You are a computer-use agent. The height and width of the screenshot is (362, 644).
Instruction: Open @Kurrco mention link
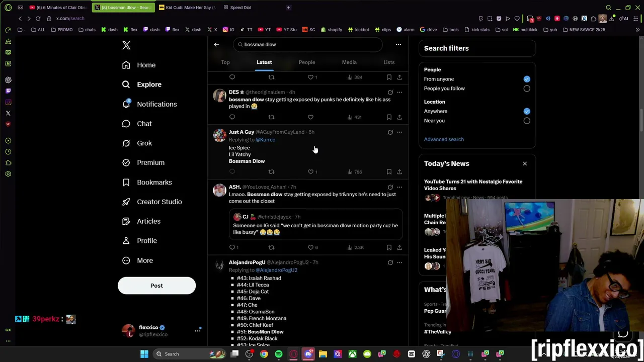coord(265,140)
